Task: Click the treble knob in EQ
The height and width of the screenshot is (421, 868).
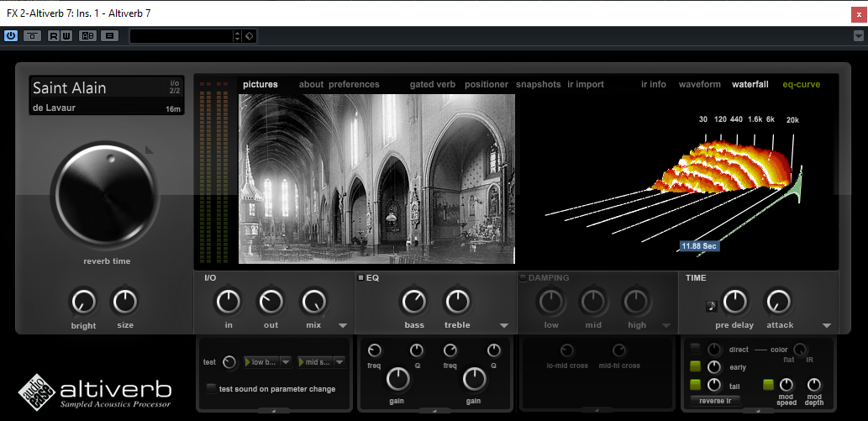Action: tap(457, 302)
